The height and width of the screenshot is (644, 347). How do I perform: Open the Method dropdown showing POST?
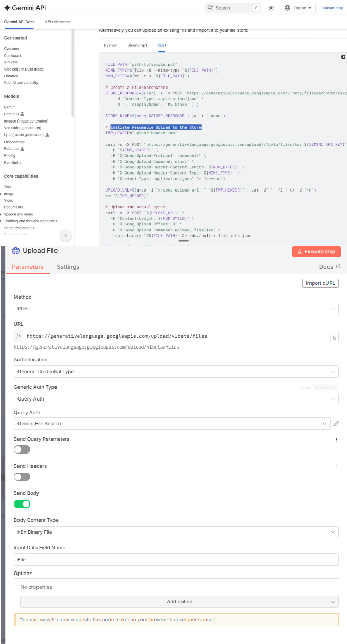click(176, 308)
